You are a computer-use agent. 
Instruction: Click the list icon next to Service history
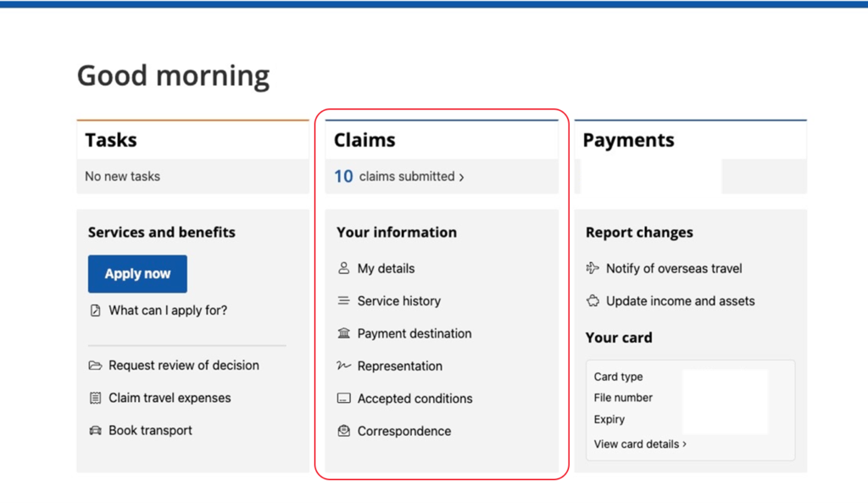coord(344,301)
